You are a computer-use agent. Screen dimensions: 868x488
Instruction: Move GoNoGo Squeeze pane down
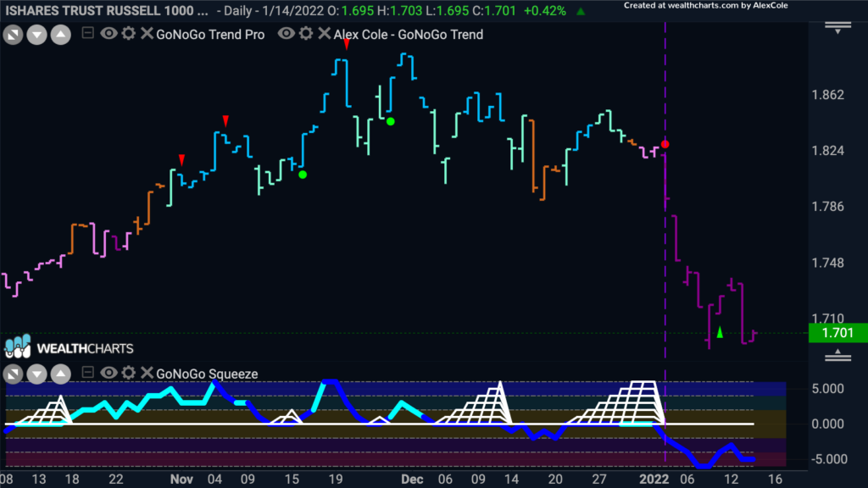(x=36, y=374)
